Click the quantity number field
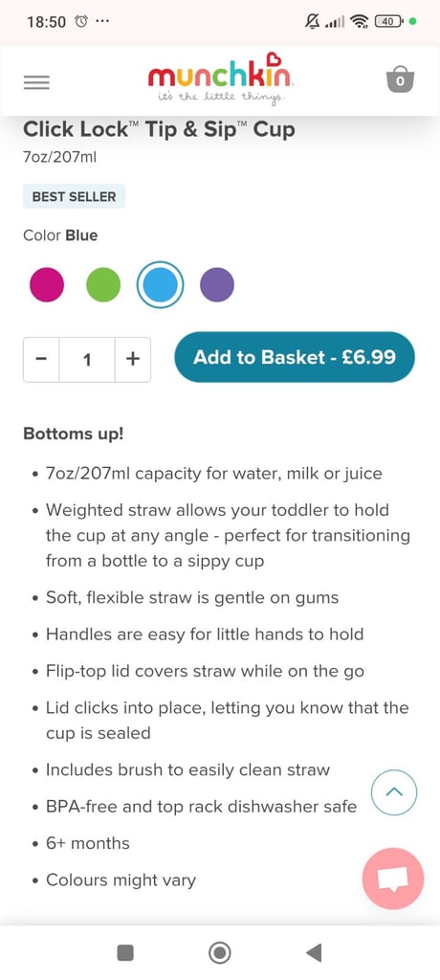 pos(87,360)
